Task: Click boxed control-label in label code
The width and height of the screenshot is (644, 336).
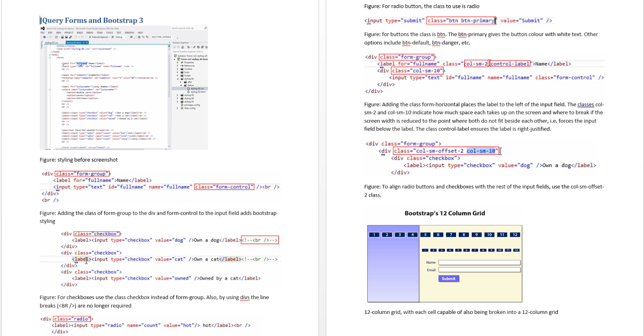Action: [x=510, y=64]
